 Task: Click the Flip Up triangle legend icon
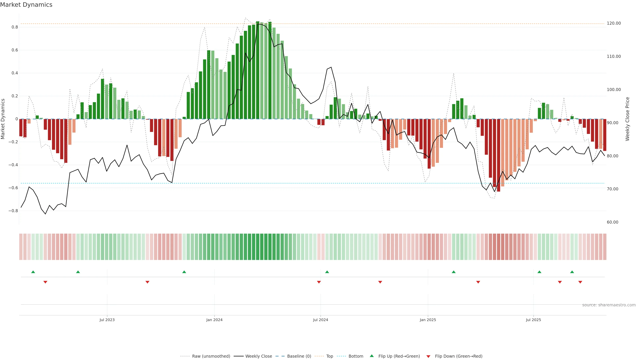372,356
